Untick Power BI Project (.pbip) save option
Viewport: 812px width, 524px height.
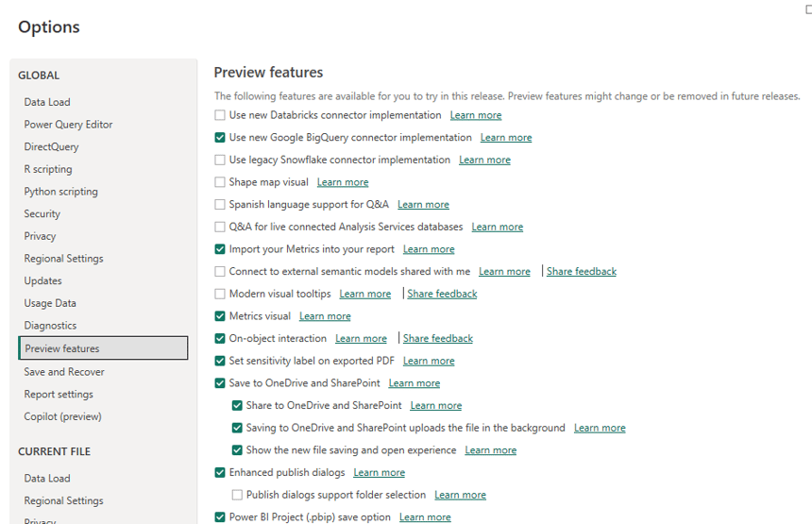(220, 517)
